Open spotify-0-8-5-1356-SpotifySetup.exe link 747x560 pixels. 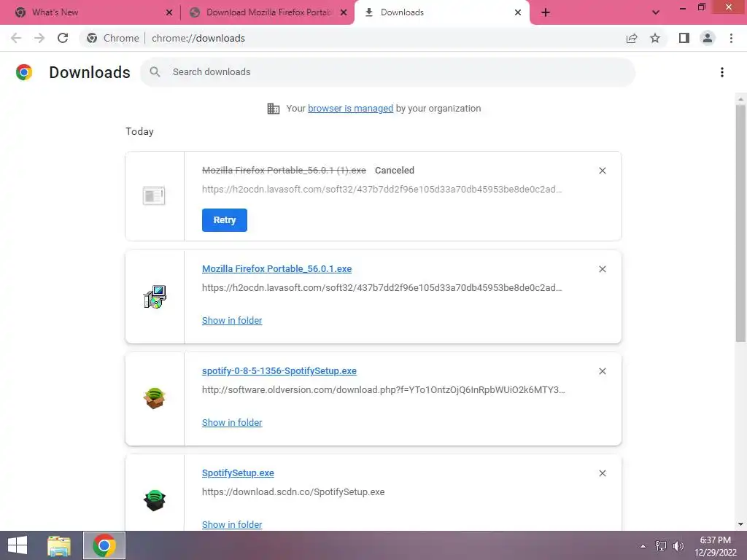pos(279,371)
